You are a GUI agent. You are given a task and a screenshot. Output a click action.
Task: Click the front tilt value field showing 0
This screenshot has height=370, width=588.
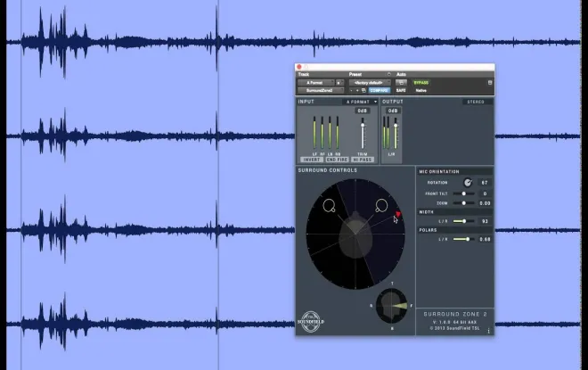pyautogui.click(x=485, y=193)
